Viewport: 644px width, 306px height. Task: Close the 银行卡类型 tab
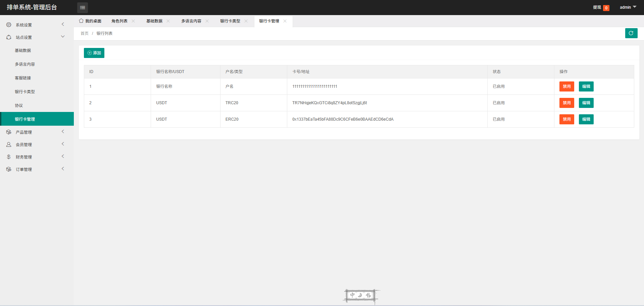tap(246, 21)
